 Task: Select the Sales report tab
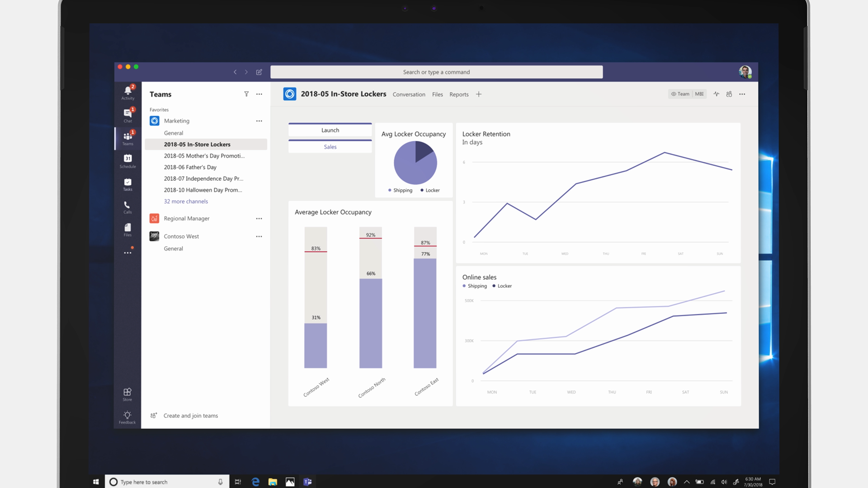[330, 146]
